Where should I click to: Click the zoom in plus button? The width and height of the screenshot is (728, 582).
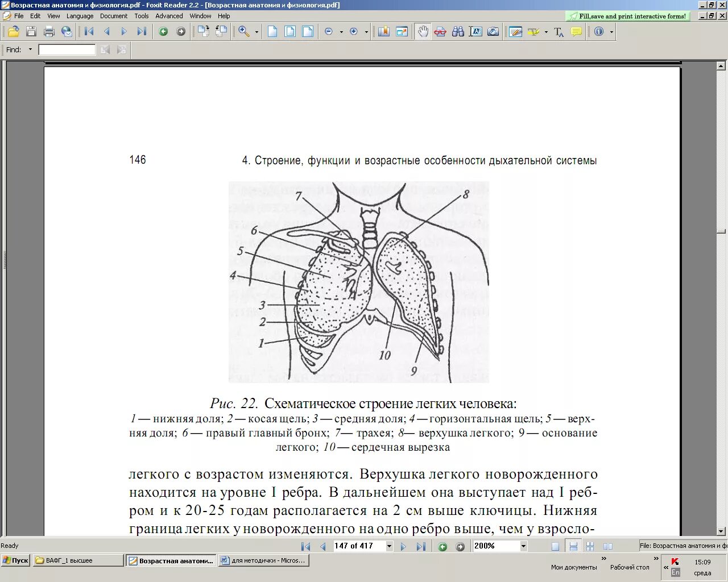pyautogui.click(x=354, y=32)
